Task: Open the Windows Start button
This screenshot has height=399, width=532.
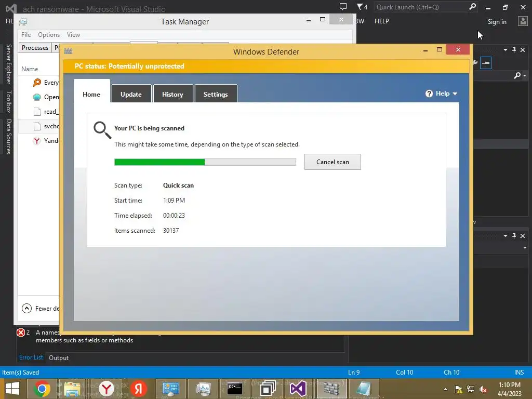Action: (x=12, y=389)
